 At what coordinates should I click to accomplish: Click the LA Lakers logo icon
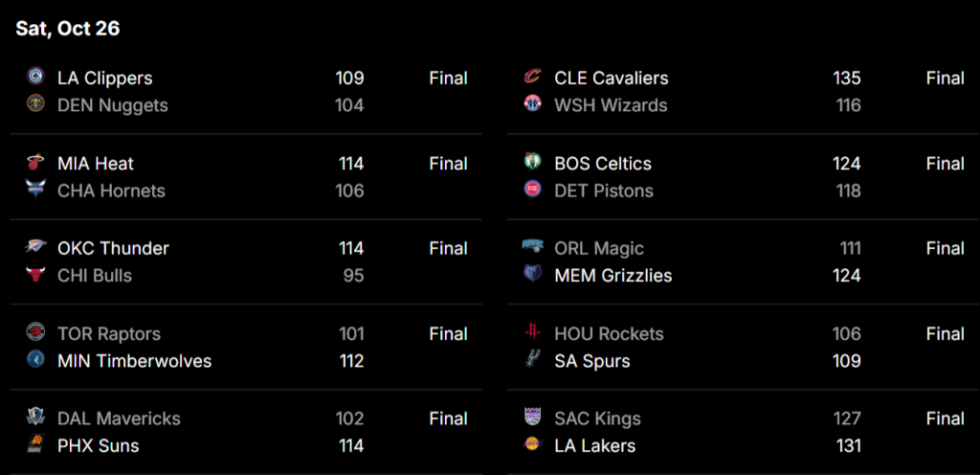coord(533,444)
